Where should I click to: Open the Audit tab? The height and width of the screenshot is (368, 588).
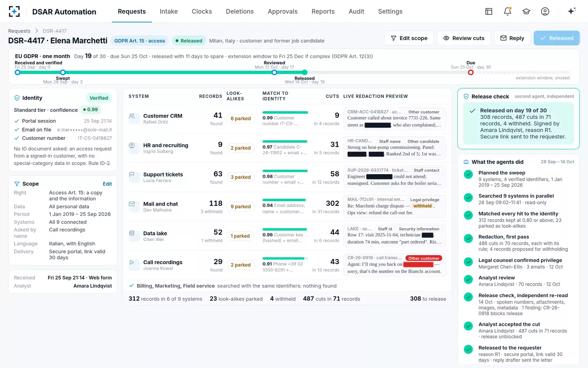pyautogui.click(x=356, y=11)
